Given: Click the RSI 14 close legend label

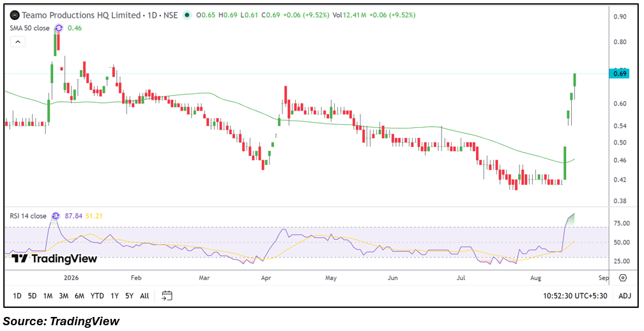Looking at the screenshot, I should pyautogui.click(x=28, y=215).
